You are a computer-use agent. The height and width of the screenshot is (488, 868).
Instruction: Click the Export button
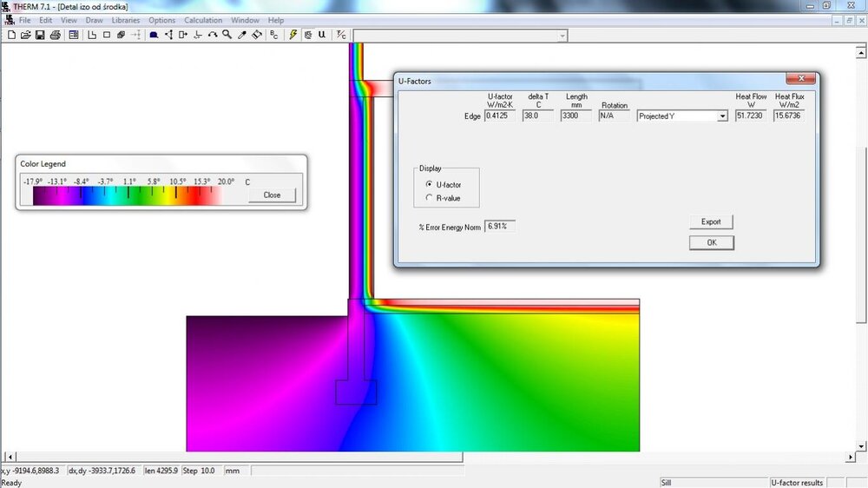pyautogui.click(x=711, y=222)
